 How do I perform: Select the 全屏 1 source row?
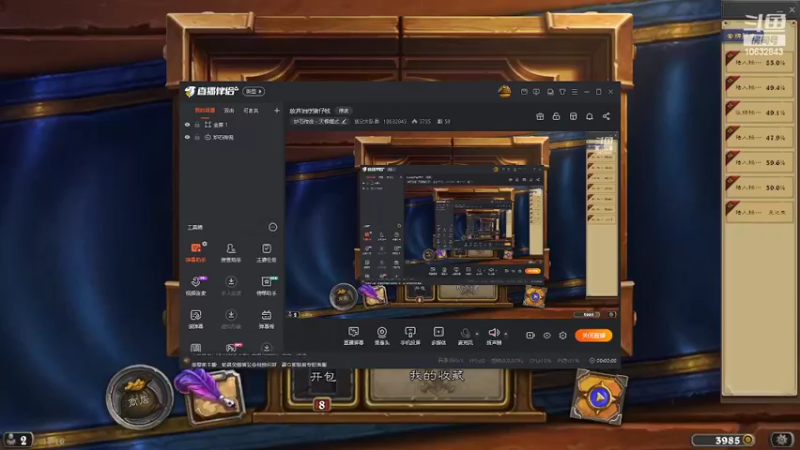click(232, 124)
